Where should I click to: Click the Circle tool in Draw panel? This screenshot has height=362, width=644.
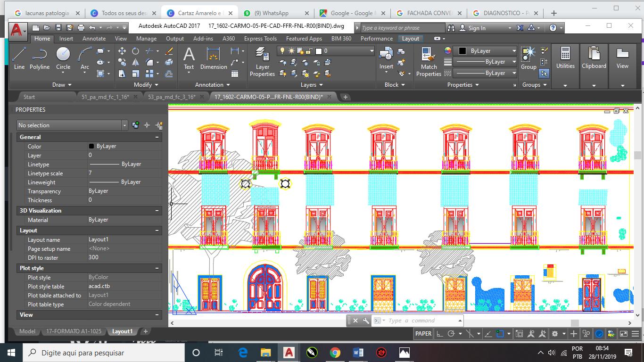tap(63, 58)
